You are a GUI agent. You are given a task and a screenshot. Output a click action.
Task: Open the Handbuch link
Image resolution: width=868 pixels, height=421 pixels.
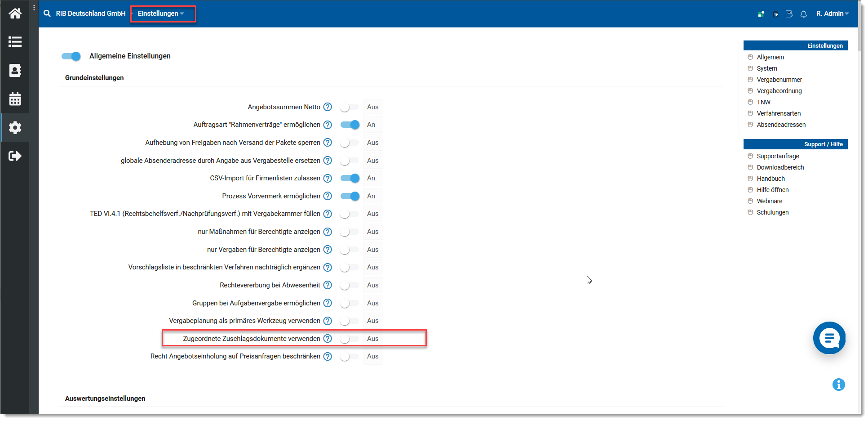pyautogui.click(x=771, y=179)
